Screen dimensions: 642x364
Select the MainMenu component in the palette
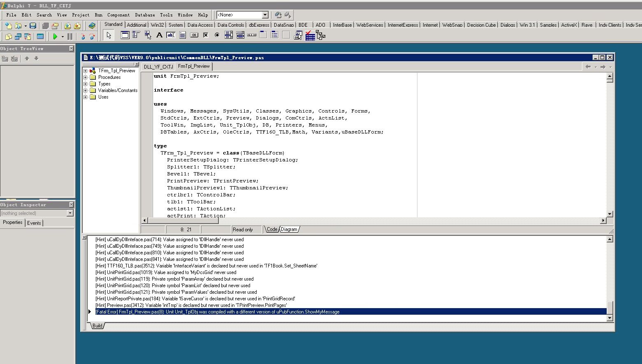(x=136, y=35)
